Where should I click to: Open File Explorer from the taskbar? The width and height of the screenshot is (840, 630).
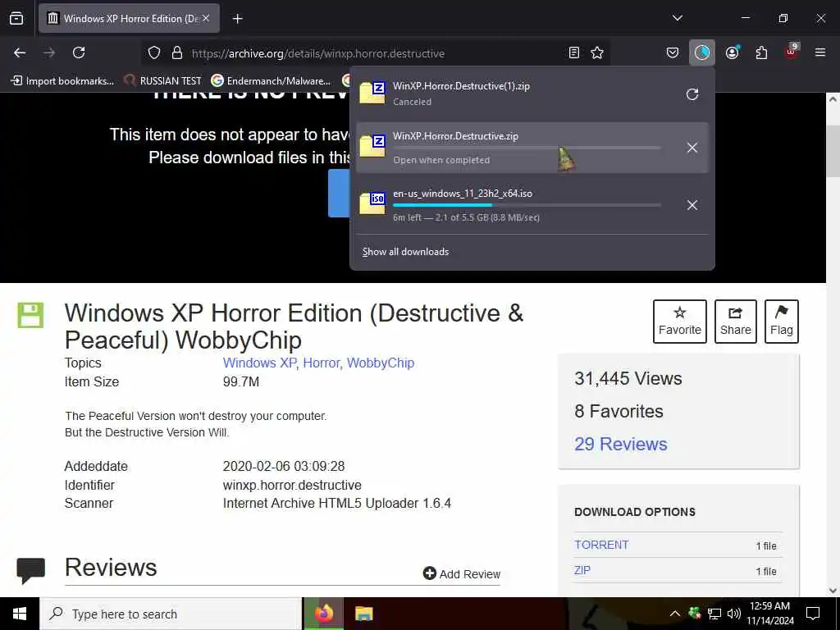pyautogui.click(x=363, y=614)
